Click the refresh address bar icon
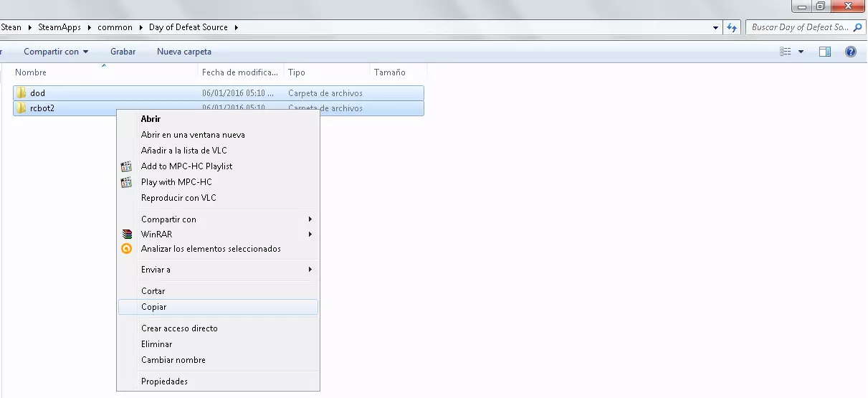This screenshot has height=398, width=868. point(732,27)
